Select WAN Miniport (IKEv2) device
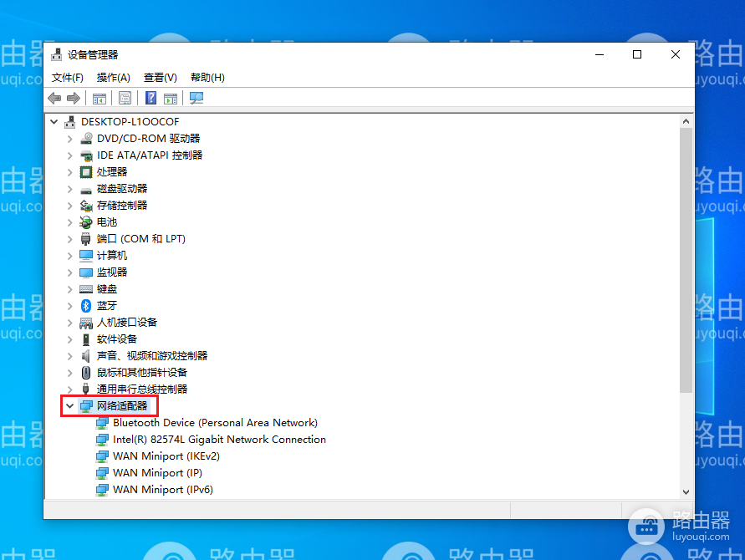 tap(166, 456)
